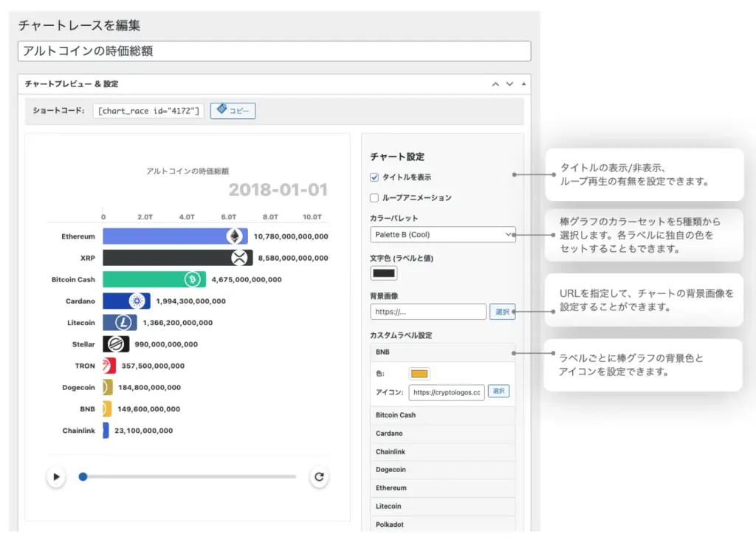Click the Cardano logo on its bar
756x543 pixels.
[x=137, y=301]
